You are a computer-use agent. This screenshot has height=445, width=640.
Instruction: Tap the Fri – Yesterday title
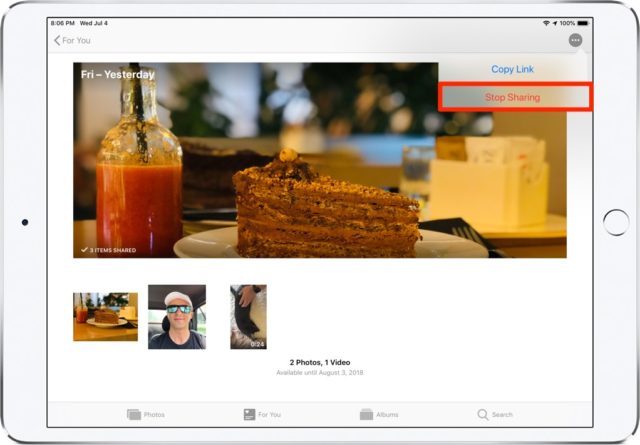pos(118,75)
